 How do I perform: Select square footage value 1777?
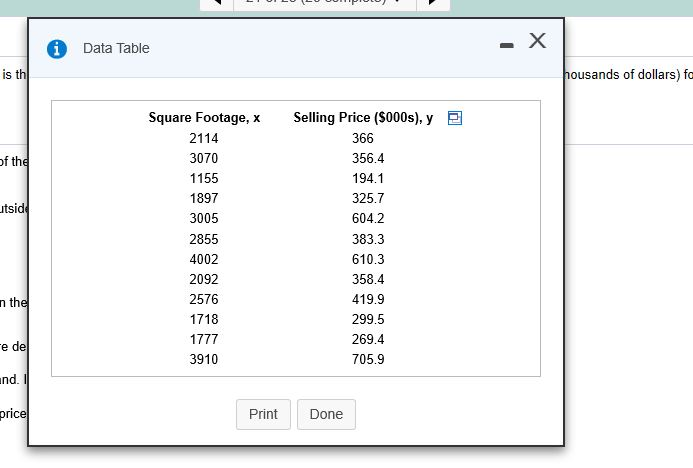pos(204,339)
